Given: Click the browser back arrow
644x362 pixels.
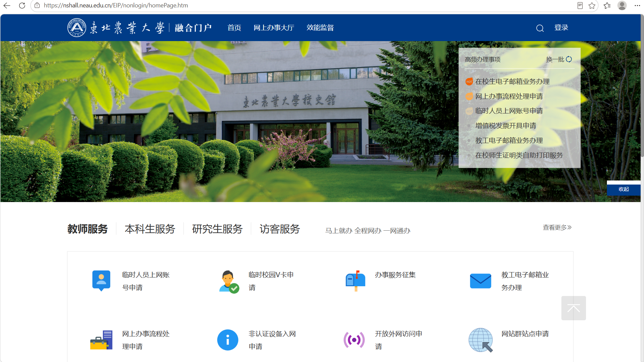Looking at the screenshot, I should coord(7,5).
